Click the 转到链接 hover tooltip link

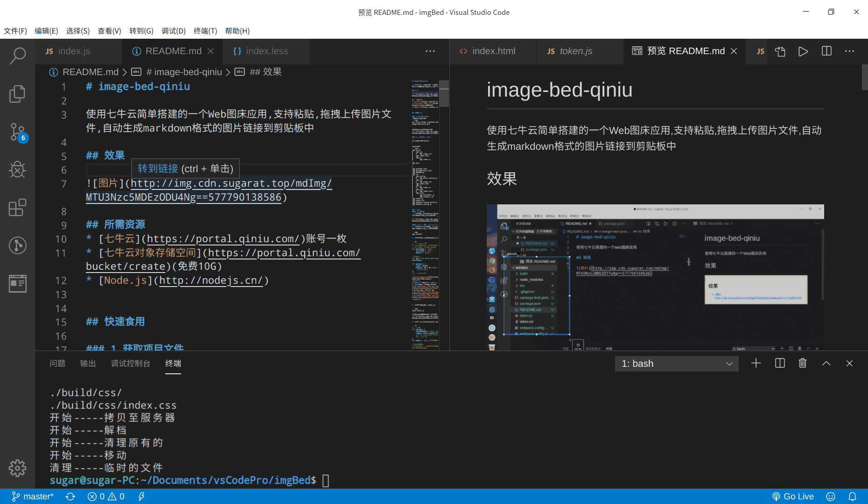tap(158, 168)
